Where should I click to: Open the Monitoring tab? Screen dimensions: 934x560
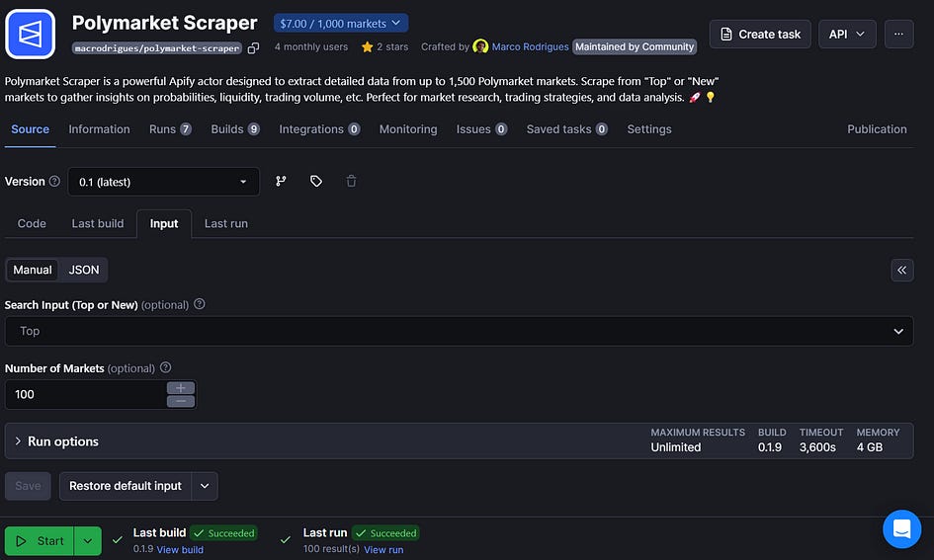408,129
